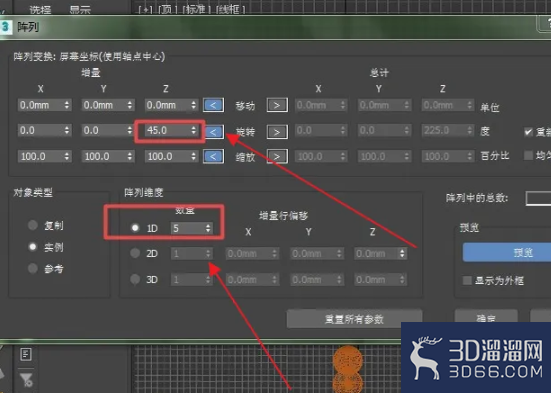Click the Scale (缩放) left arrow button
This screenshot has width=551, height=393.
point(213,156)
